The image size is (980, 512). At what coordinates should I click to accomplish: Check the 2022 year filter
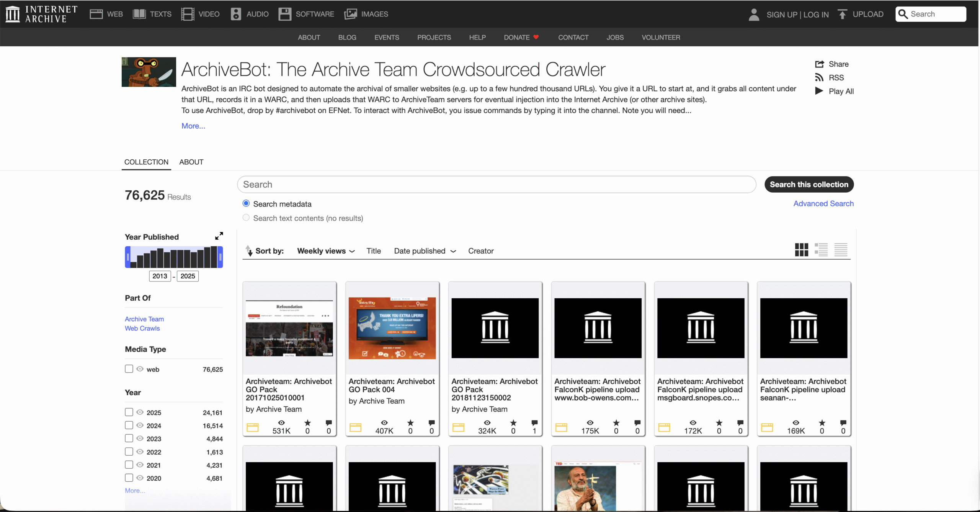129,451
